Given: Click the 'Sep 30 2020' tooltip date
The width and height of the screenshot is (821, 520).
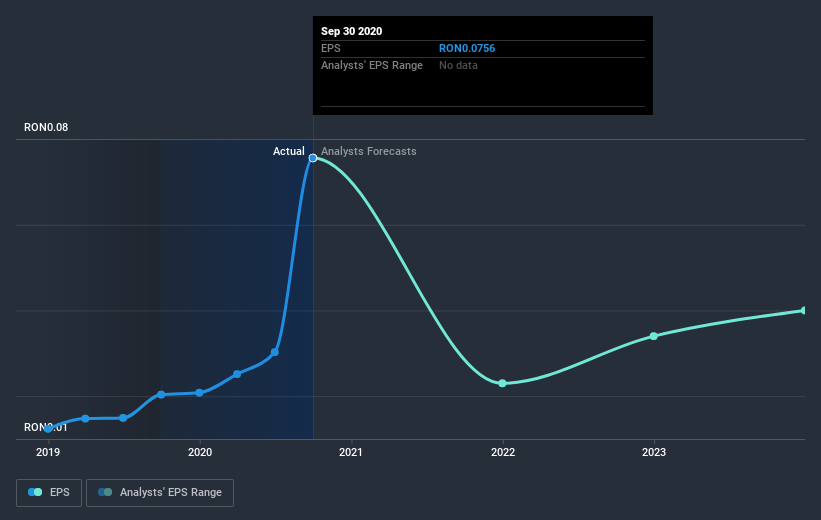Looking at the screenshot, I should click(x=351, y=31).
